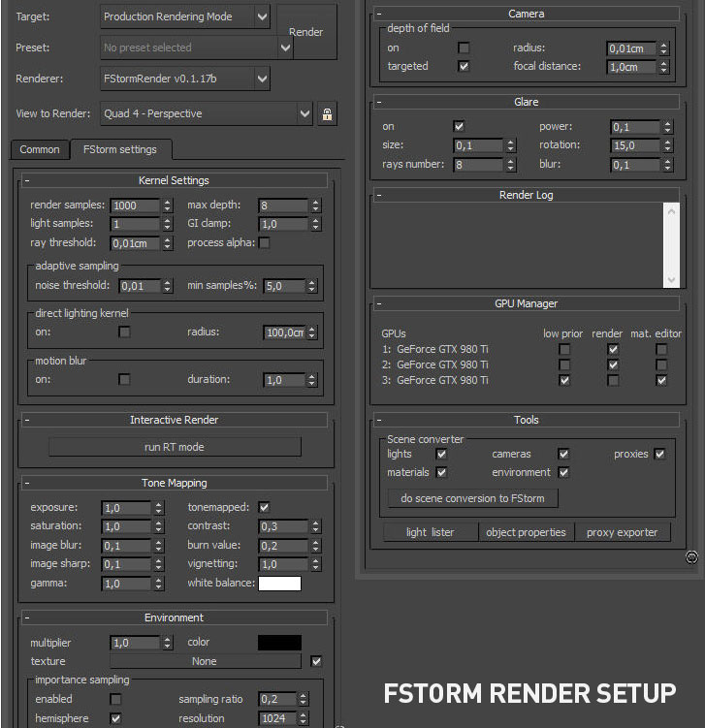Click the glare rays number field
The image size is (705, 728).
[478, 165]
